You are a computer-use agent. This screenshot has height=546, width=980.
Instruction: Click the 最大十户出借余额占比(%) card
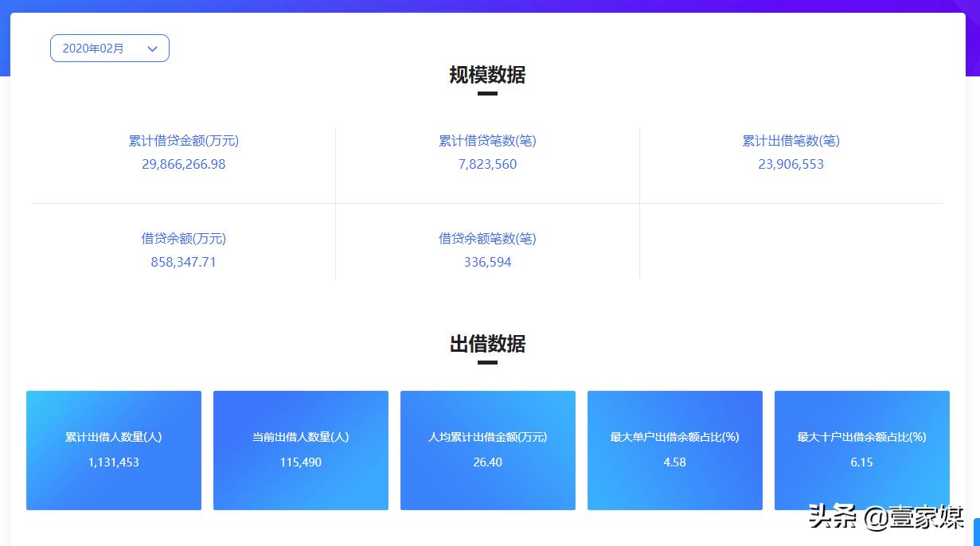(861, 450)
